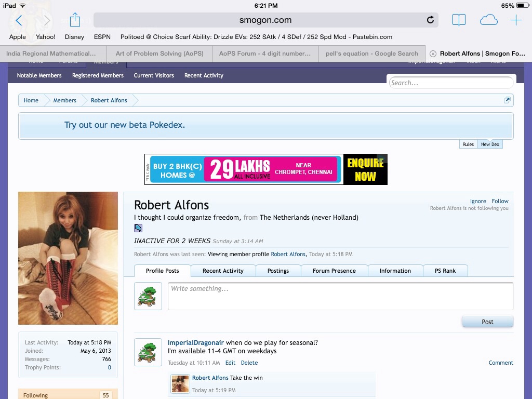Open the Safari bookmarks book icon
532x399 pixels.
click(459, 20)
